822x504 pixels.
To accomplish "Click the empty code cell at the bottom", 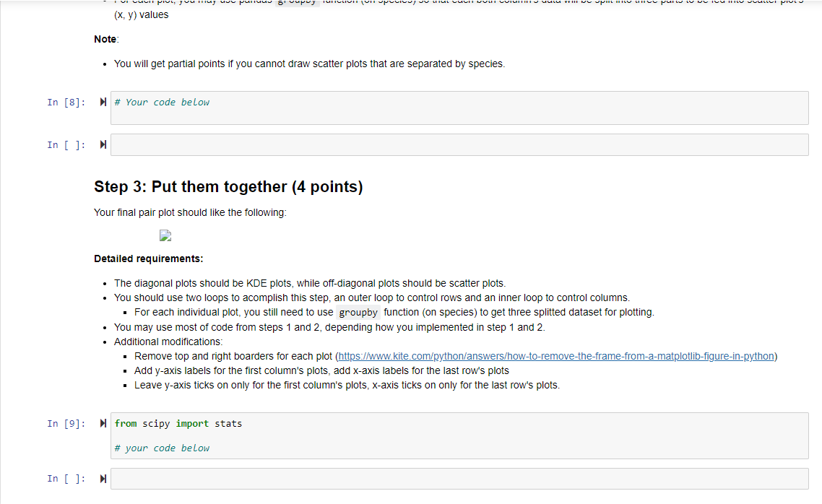I will pyautogui.click(x=459, y=478).
